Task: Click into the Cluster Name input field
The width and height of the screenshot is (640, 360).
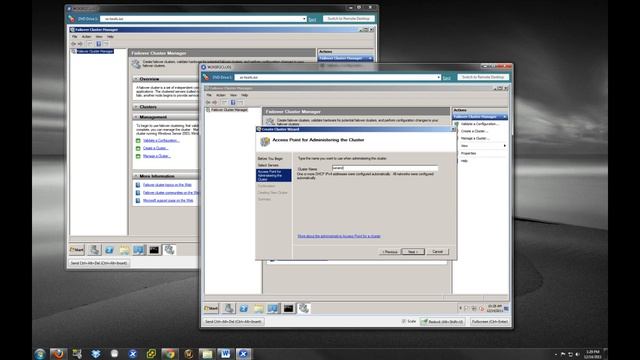Action: coord(384,168)
